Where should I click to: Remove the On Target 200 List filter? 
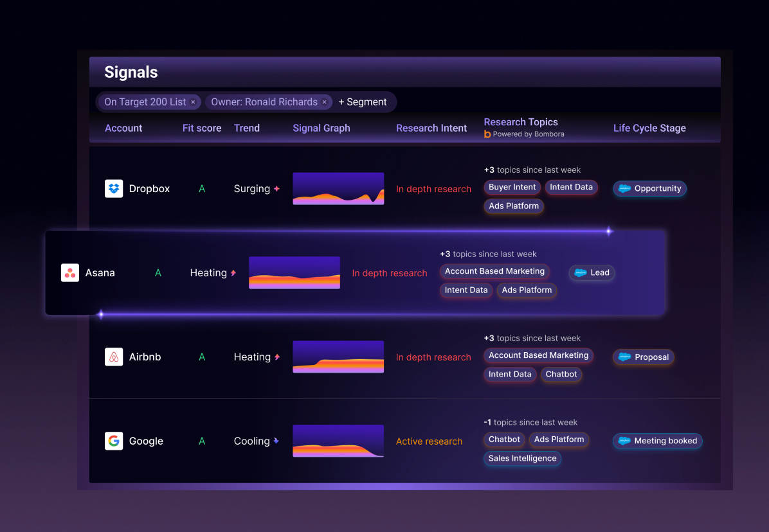pos(193,102)
